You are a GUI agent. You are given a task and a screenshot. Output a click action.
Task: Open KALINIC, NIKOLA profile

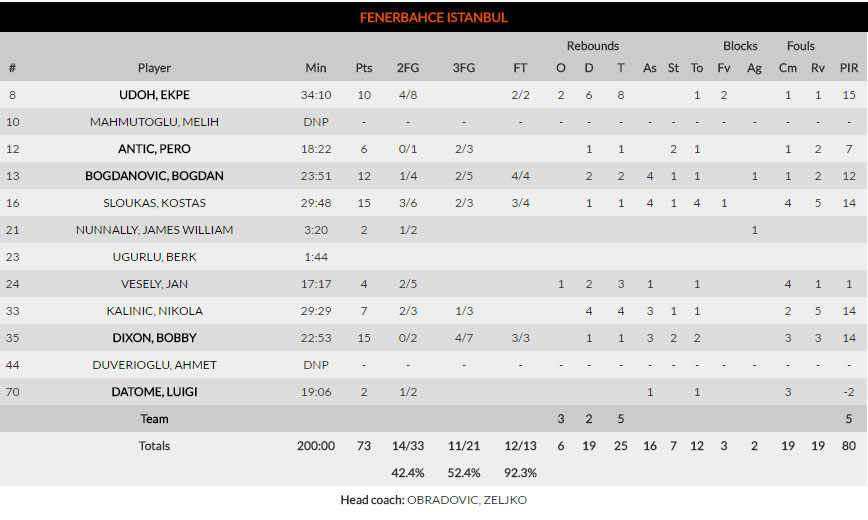(154, 311)
